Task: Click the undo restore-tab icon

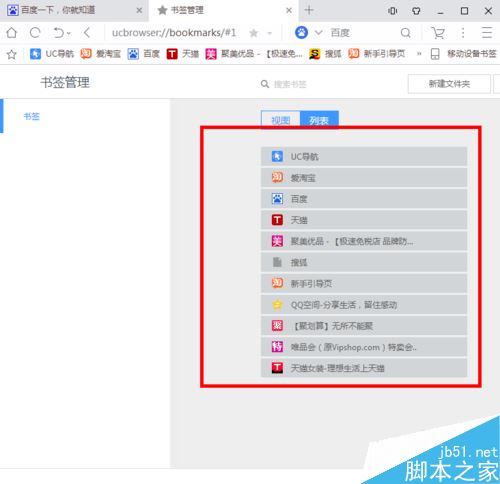Action: pyautogui.click(x=58, y=33)
